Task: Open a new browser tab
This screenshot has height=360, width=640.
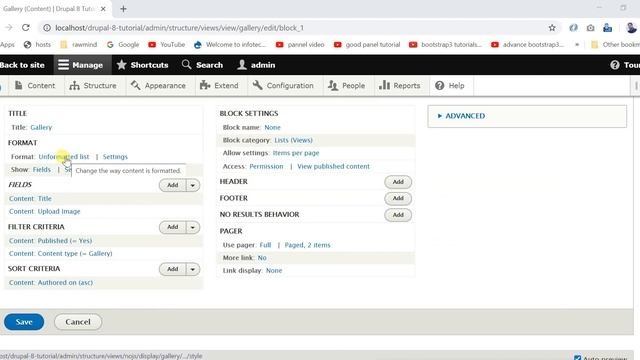Action: point(123,9)
